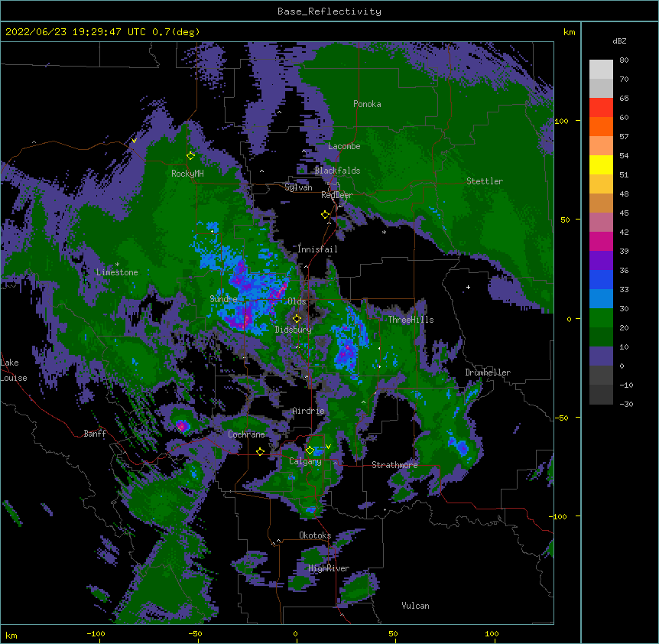Click the Stettler city label

pos(485,181)
